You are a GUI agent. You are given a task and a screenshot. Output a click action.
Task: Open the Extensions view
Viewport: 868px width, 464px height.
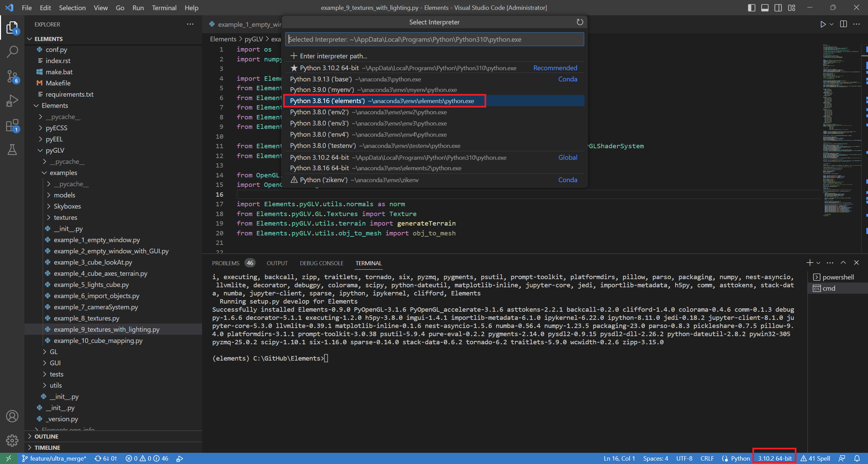[x=12, y=125]
